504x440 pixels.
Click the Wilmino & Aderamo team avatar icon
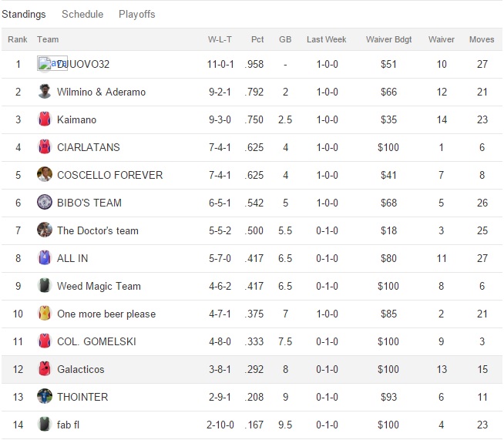tap(45, 92)
